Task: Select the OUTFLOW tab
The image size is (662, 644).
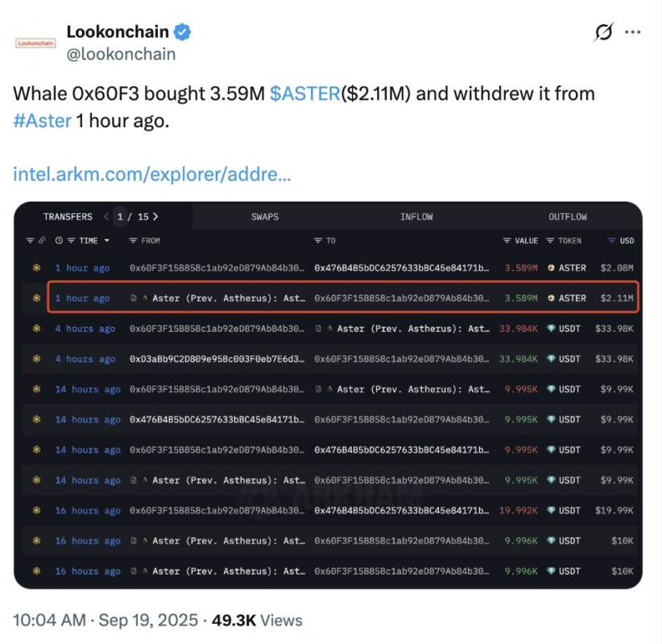Action: tap(568, 217)
